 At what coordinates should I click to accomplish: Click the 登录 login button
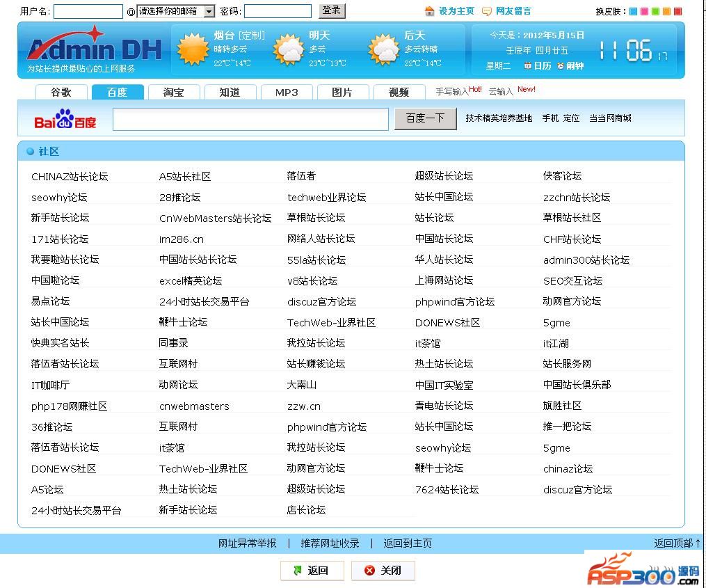coord(332,10)
